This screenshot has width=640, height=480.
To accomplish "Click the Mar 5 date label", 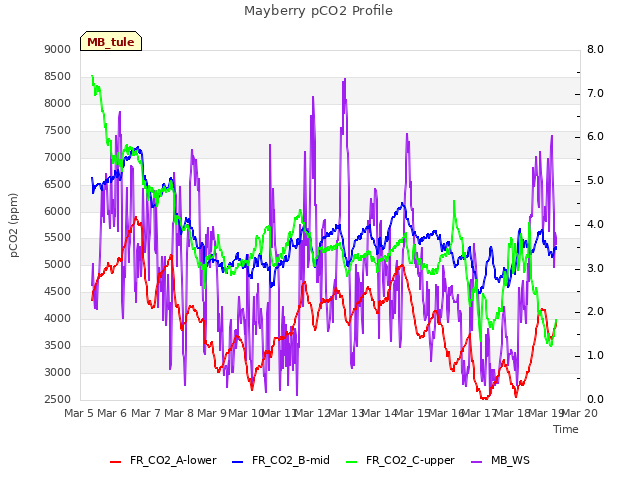I will (79, 413).
